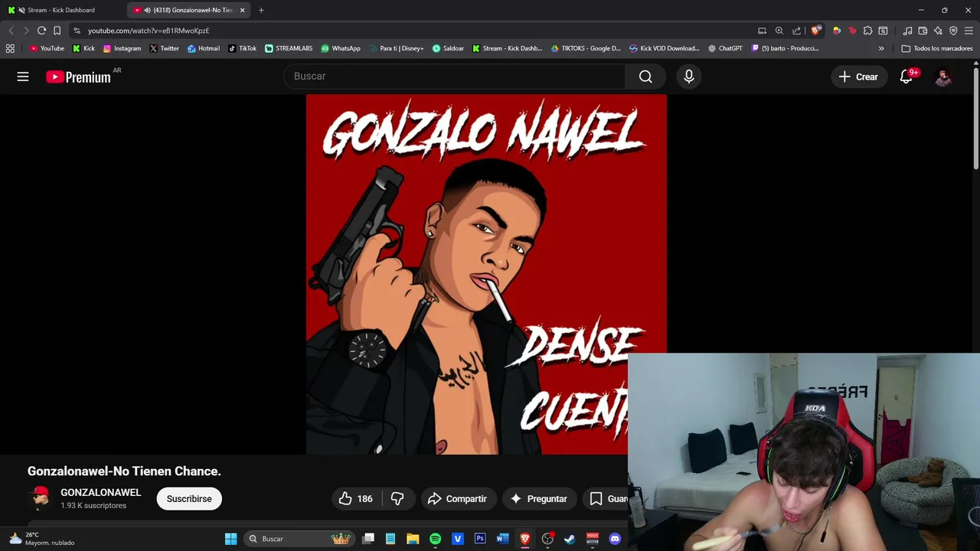Image resolution: width=980 pixels, height=551 pixels.
Task: Click the Gonzalo Nawel video player artwork
Action: coord(486,274)
